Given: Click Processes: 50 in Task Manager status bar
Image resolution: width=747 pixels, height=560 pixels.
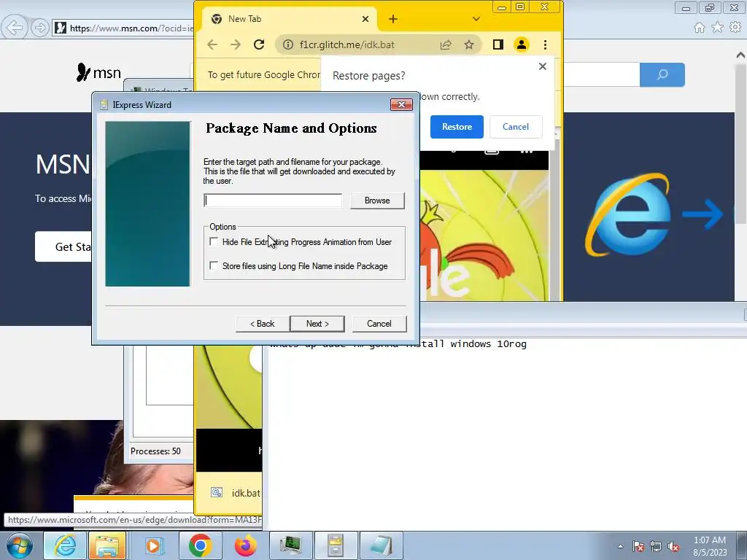Looking at the screenshot, I should [156, 451].
